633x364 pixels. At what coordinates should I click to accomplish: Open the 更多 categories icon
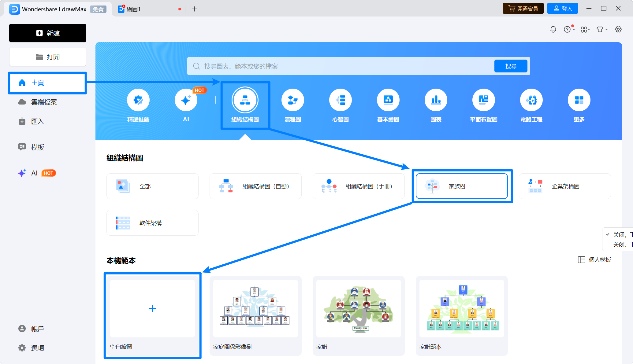pos(579,100)
